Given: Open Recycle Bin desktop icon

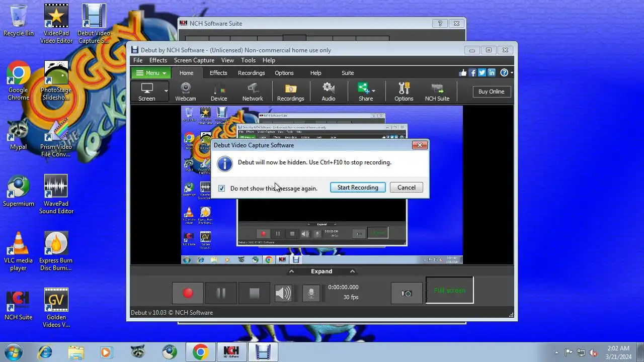Looking at the screenshot, I should (x=19, y=20).
